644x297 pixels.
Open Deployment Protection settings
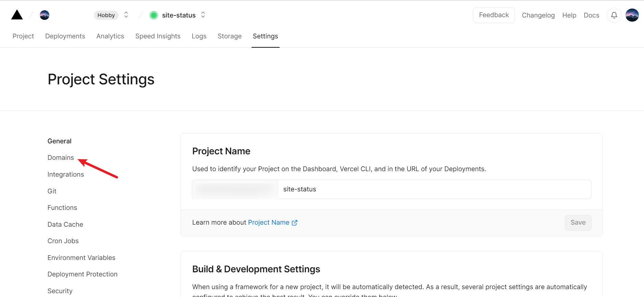pyautogui.click(x=82, y=274)
